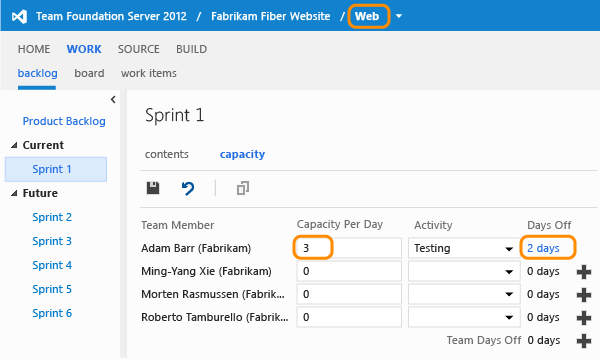600x360 pixels.
Task: Click Fabrikam Fiber Website breadcrumb
Action: point(271,16)
